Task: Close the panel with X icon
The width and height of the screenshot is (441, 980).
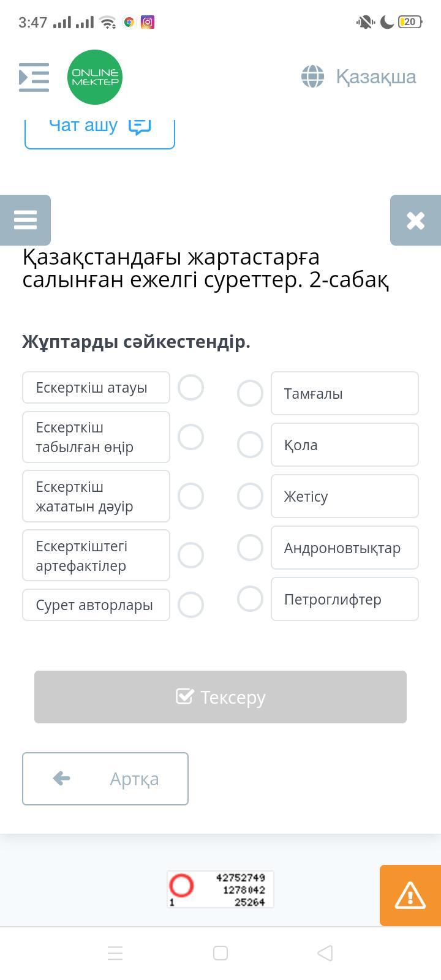Action: tap(415, 221)
